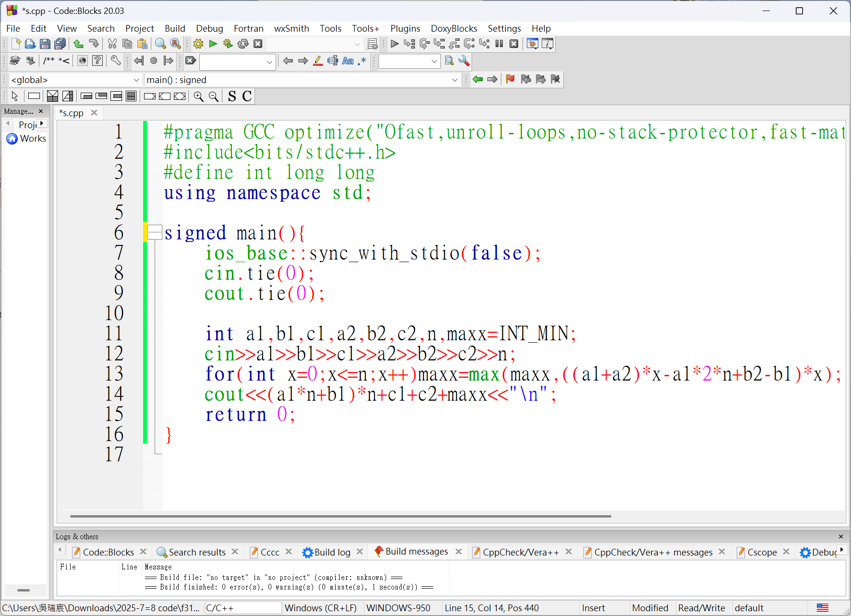Click the Build and run icon
The width and height of the screenshot is (851, 616).
[x=228, y=44]
